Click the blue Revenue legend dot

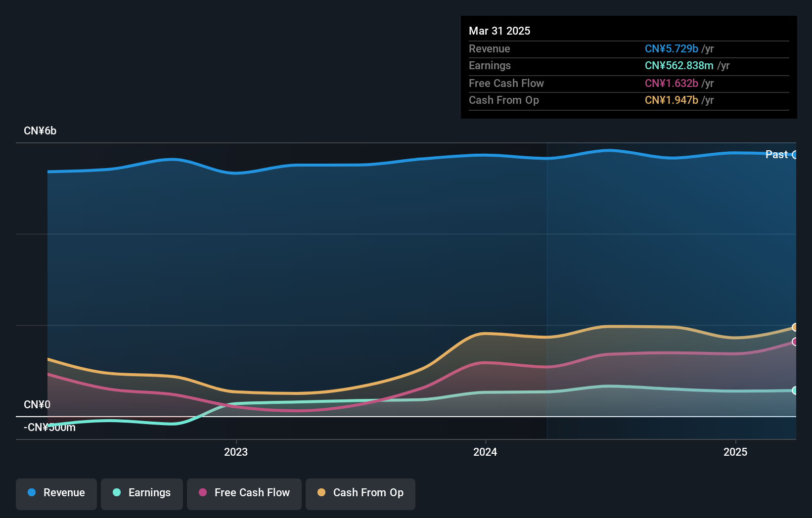pyautogui.click(x=32, y=492)
